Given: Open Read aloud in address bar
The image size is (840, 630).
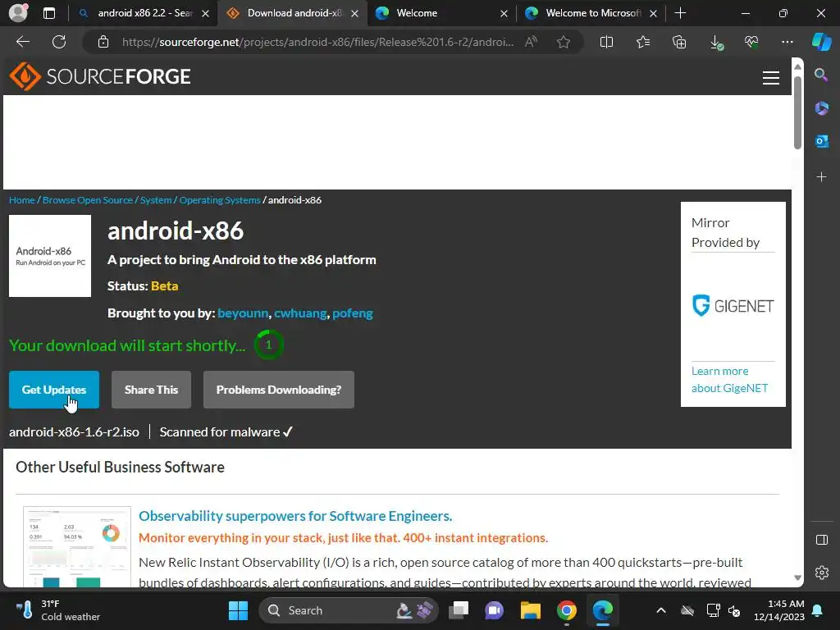Looking at the screenshot, I should pyautogui.click(x=531, y=42).
